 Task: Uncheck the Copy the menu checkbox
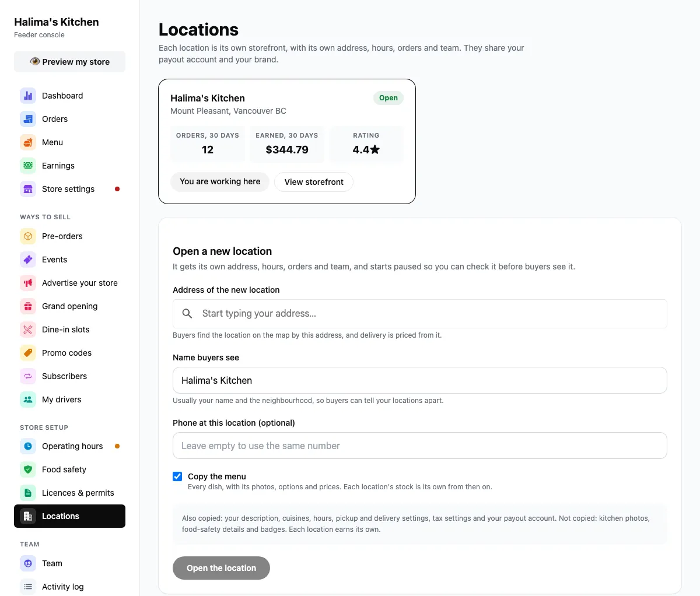click(177, 476)
